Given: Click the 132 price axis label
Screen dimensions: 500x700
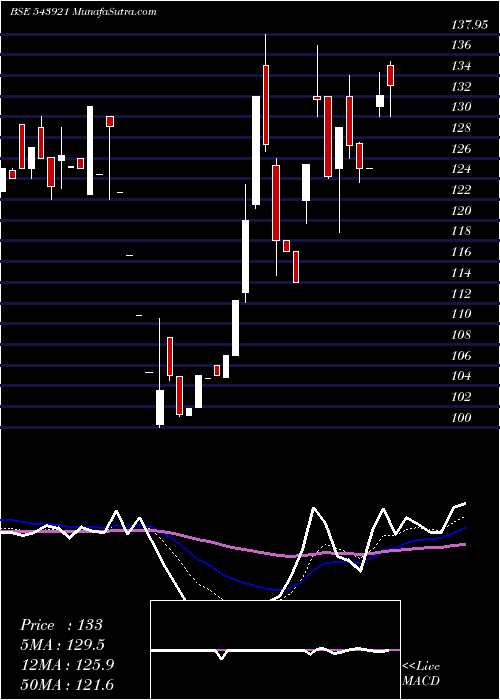Looking at the screenshot, I should pos(461,86).
